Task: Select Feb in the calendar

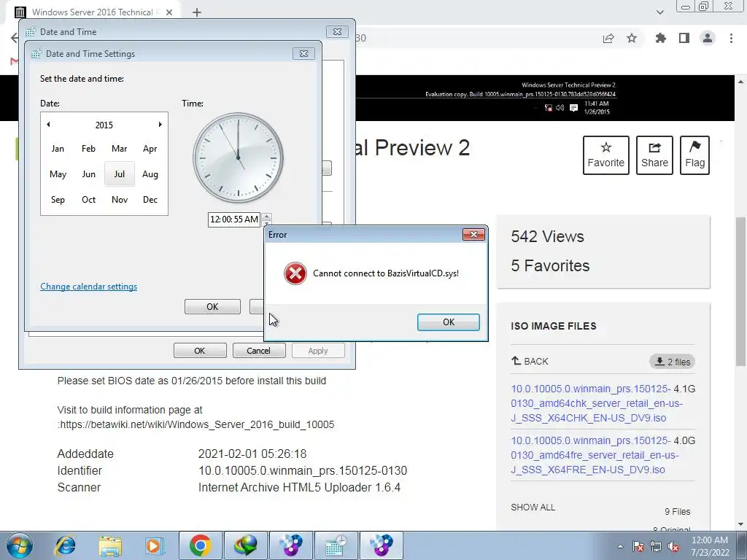Action: click(x=88, y=149)
